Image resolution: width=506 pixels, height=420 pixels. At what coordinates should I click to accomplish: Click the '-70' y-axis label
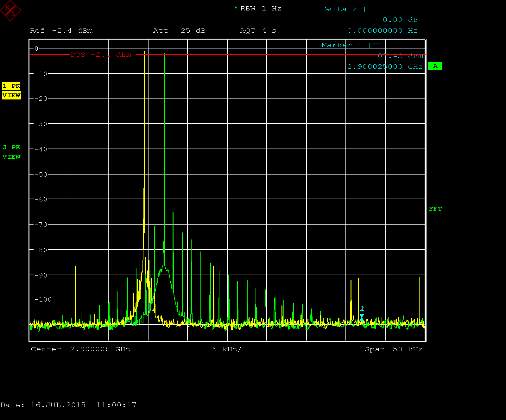[x=41, y=225]
